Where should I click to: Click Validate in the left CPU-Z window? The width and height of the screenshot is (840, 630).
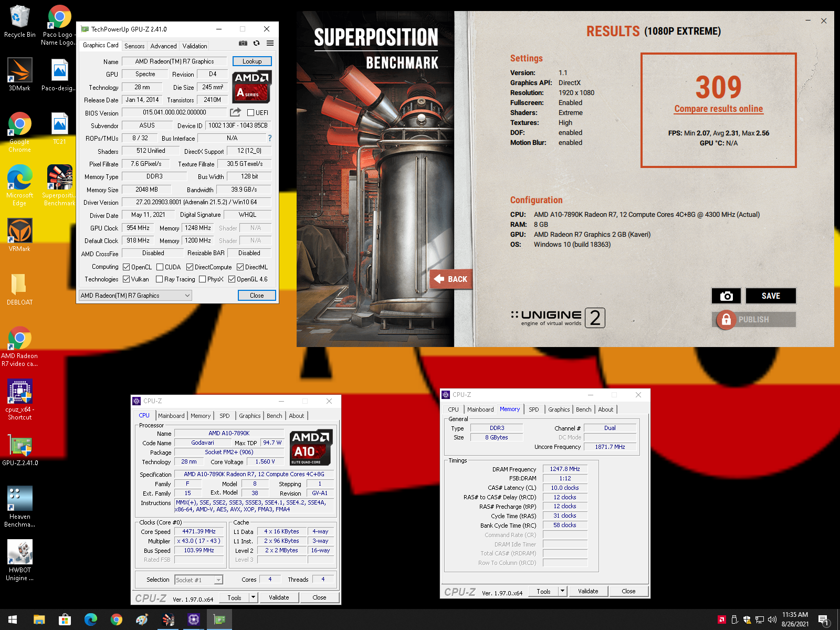(x=279, y=597)
